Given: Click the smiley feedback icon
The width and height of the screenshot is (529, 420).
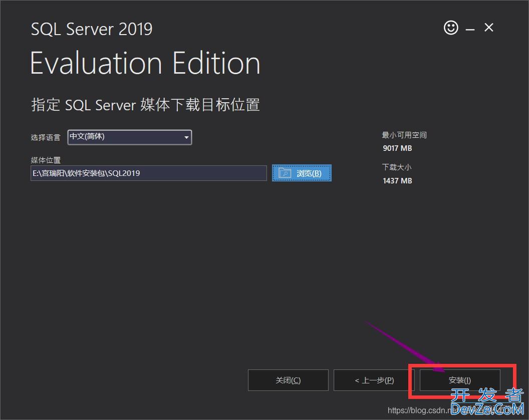Looking at the screenshot, I should [451, 28].
